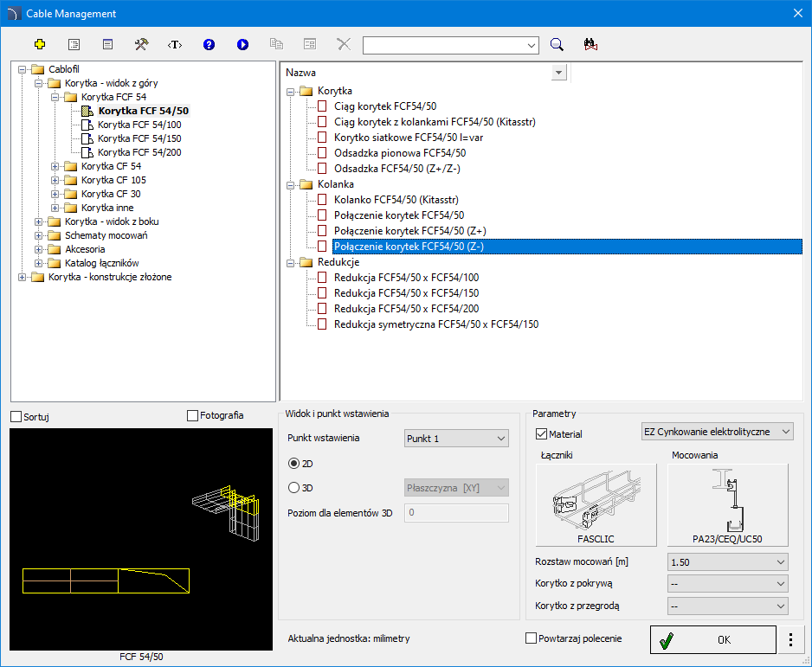
Task: Select the 3D radio button
Action: [x=294, y=488]
